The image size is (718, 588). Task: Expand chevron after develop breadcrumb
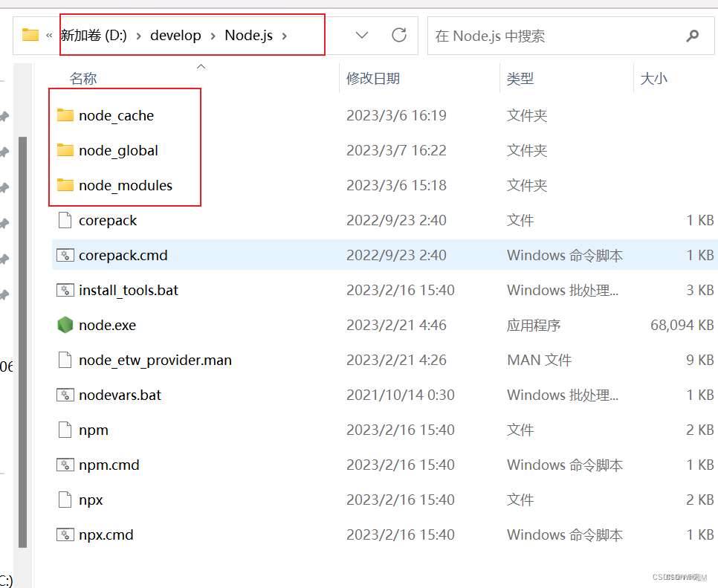click(x=213, y=36)
